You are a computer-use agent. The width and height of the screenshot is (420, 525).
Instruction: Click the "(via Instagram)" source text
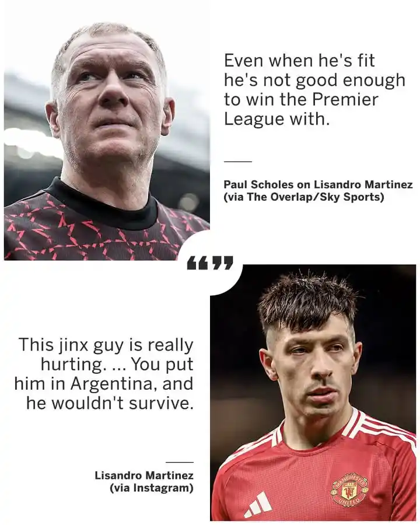point(152,488)
